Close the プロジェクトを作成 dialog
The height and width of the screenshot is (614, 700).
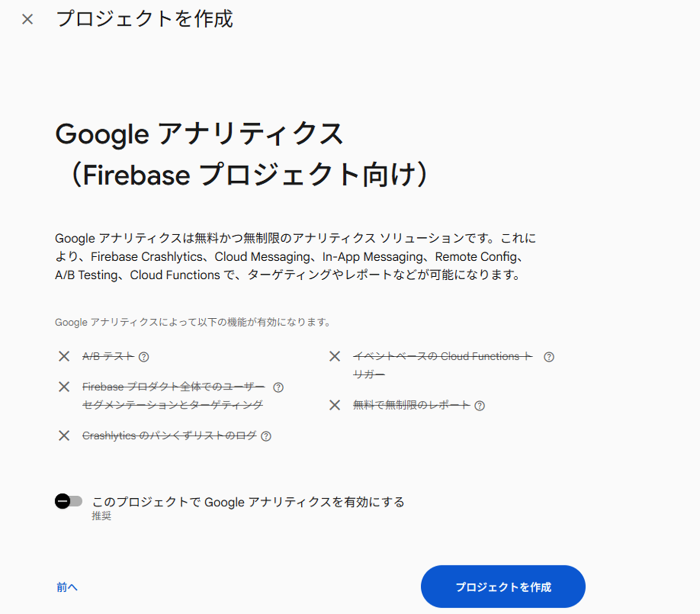click(x=27, y=19)
